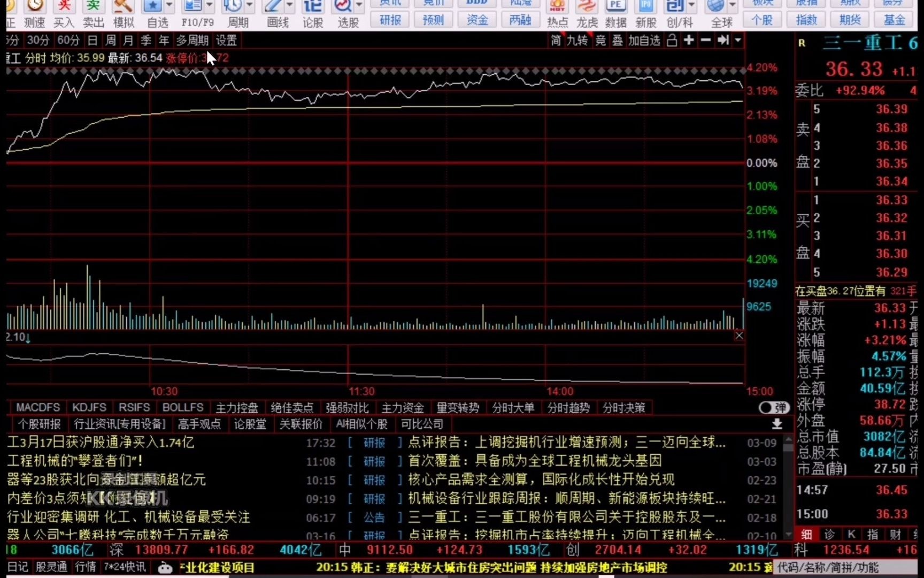Switch chart to 60分 period

click(x=68, y=40)
